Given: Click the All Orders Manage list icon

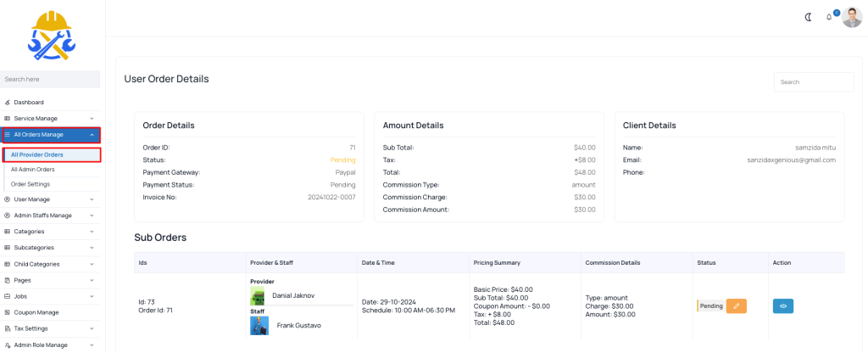Looking at the screenshot, I should pyautogui.click(x=7, y=135).
